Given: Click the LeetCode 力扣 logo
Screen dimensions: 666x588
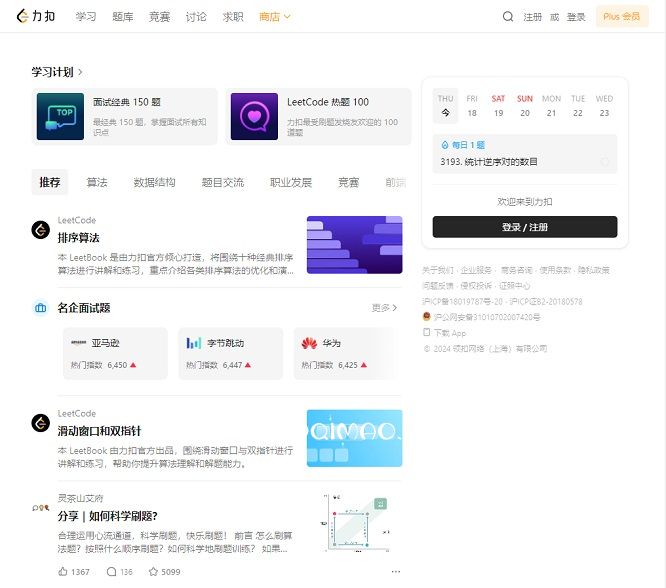Looking at the screenshot, I should pyautogui.click(x=36, y=16).
